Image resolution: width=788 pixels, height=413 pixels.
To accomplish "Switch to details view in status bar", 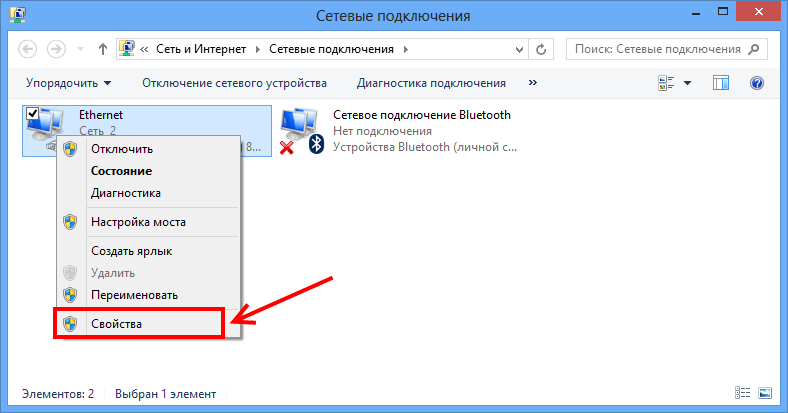I will pos(742,394).
